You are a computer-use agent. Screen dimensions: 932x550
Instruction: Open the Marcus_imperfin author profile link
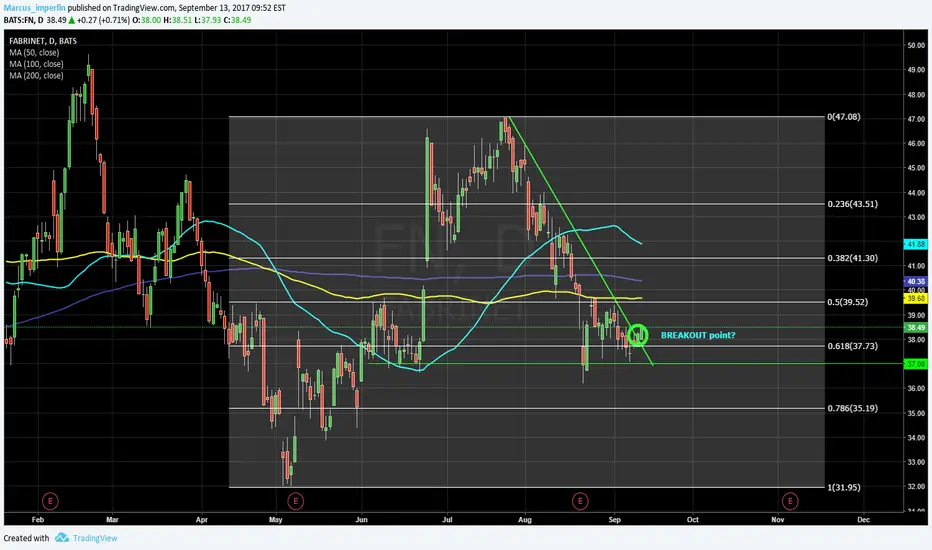pos(34,8)
